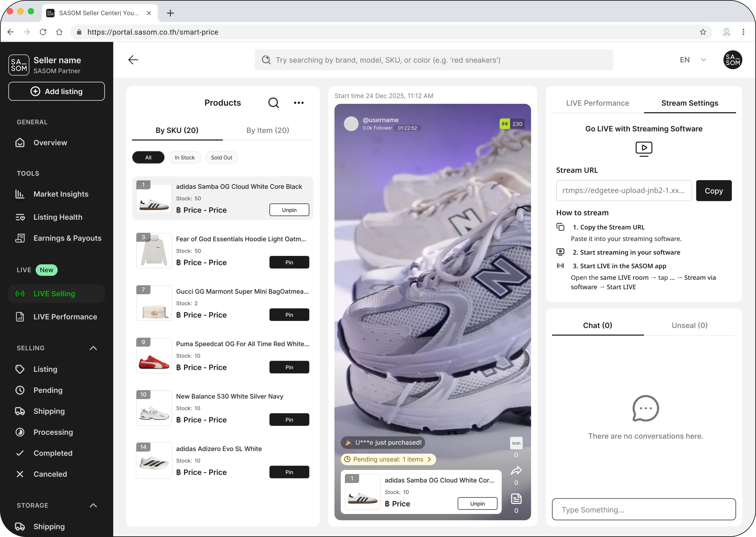Click the notes document icon on video

point(516,499)
